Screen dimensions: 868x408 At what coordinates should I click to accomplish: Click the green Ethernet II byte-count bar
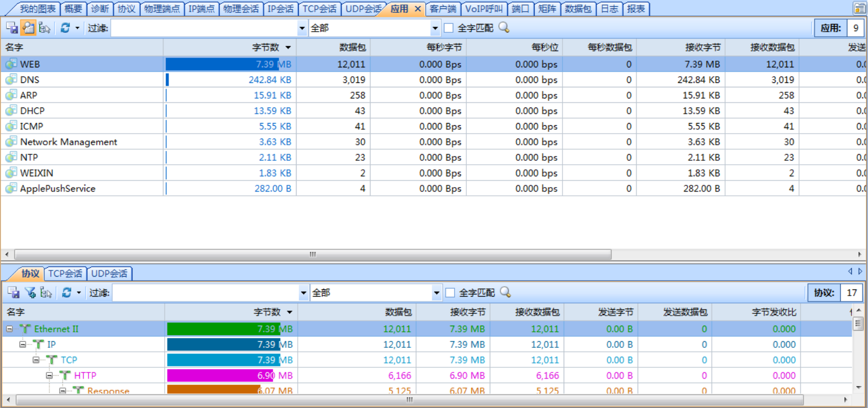pyautogui.click(x=224, y=329)
